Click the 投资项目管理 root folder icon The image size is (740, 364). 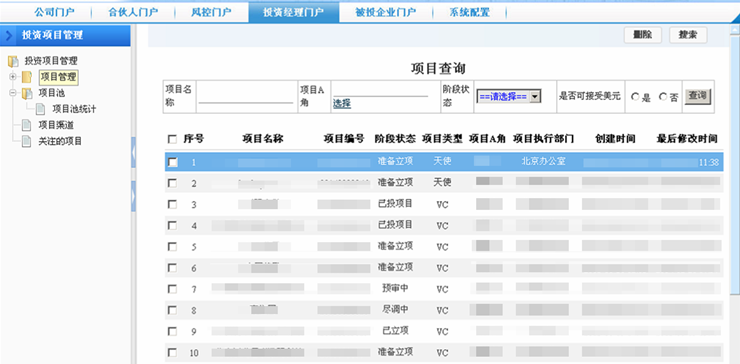[13, 61]
